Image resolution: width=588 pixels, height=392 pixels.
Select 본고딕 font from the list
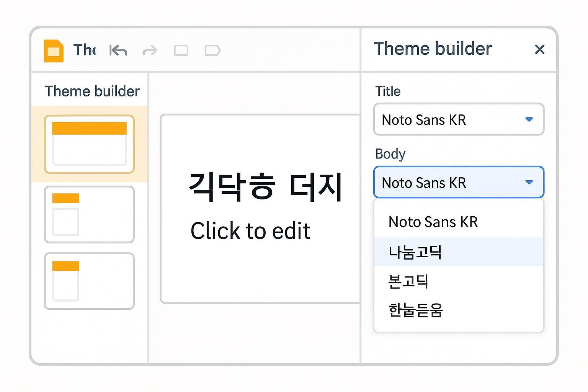408,281
